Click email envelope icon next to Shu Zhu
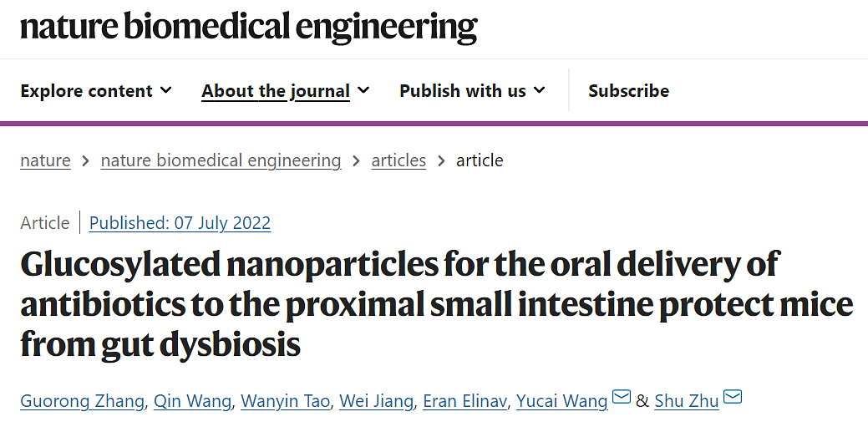This screenshot has height=427, width=868. click(732, 397)
